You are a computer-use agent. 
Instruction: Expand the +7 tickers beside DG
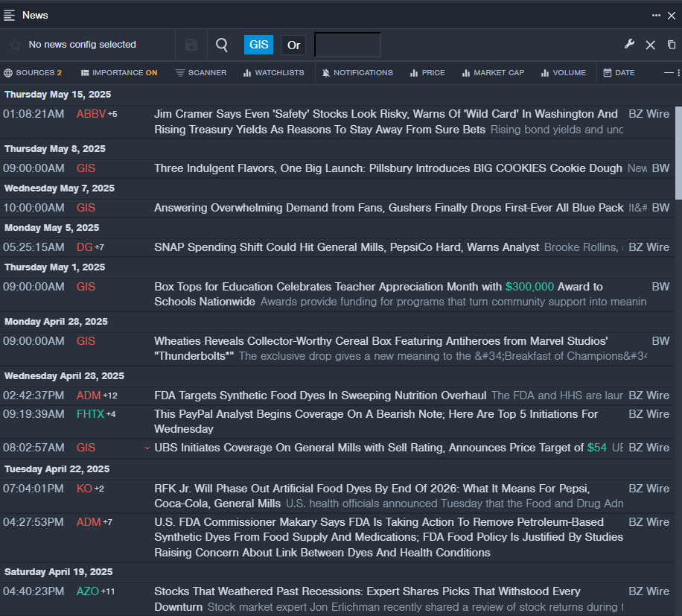click(x=100, y=247)
